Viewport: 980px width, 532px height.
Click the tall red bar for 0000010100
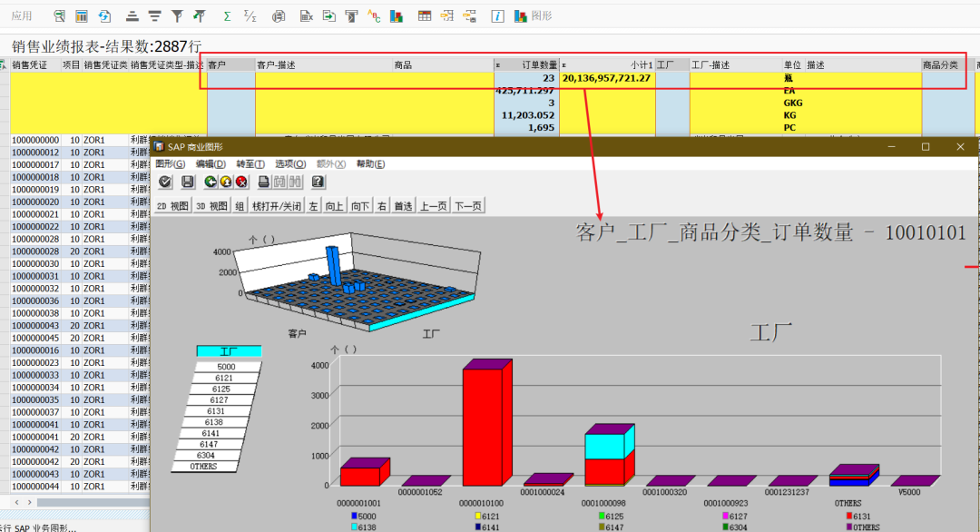[483, 427]
